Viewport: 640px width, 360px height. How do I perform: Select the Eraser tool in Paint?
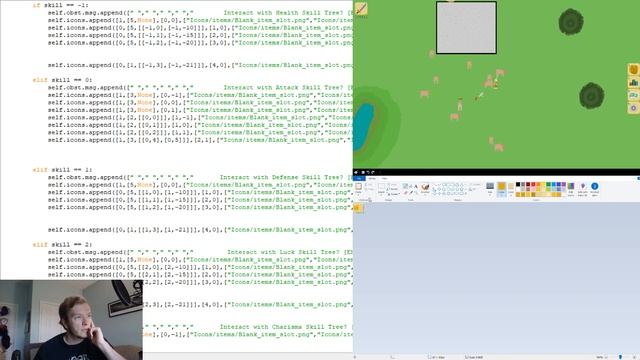pyautogui.click(x=405, y=193)
